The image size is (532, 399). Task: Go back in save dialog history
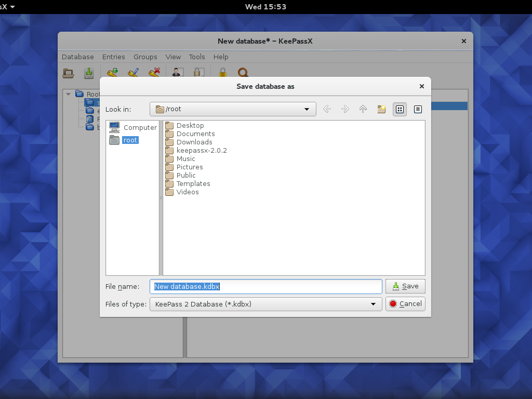[x=327, y=109]
